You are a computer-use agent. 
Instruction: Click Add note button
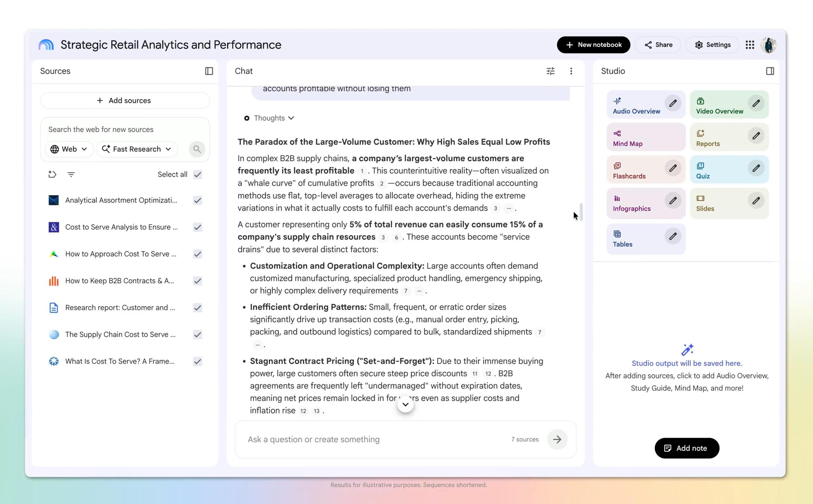tap(686, 448)
